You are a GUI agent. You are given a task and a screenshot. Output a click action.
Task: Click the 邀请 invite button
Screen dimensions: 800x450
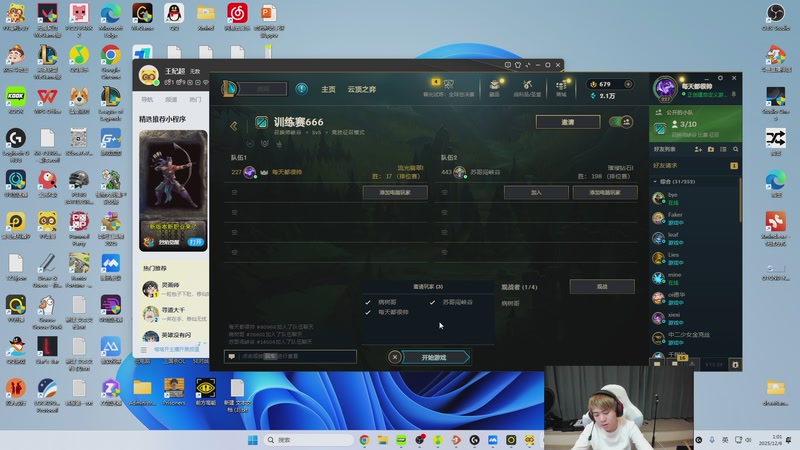568,122
